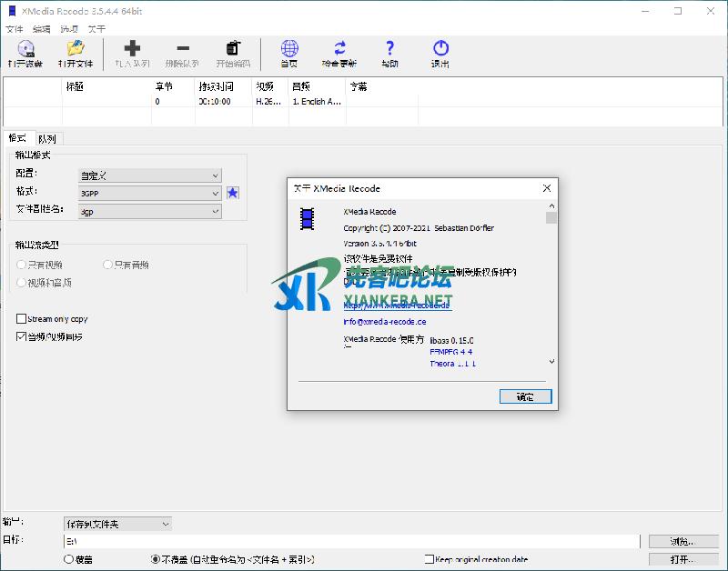The height and width of the screenshot is (571, 728).
Task: Select the 覆盖 (overwrite) radio button
Action: pyautogui.click(x=68, y=559)
